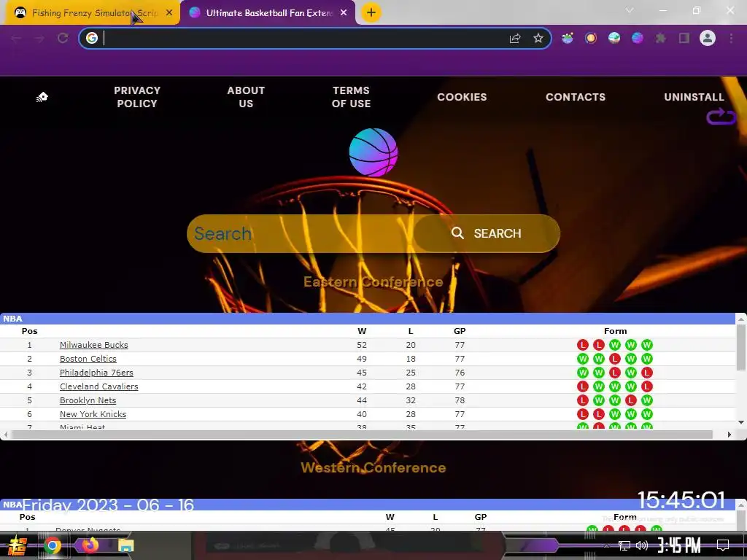This screenshot has width=747, height=560.
Task: Open the Brooklyn Nets team link
Action: (x=88, y=400)
